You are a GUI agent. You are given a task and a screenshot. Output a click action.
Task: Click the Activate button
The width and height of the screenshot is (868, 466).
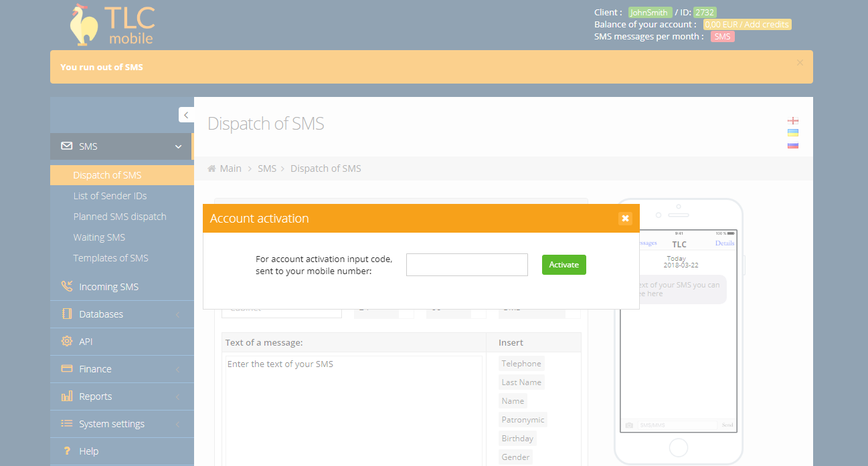[564, 265]
